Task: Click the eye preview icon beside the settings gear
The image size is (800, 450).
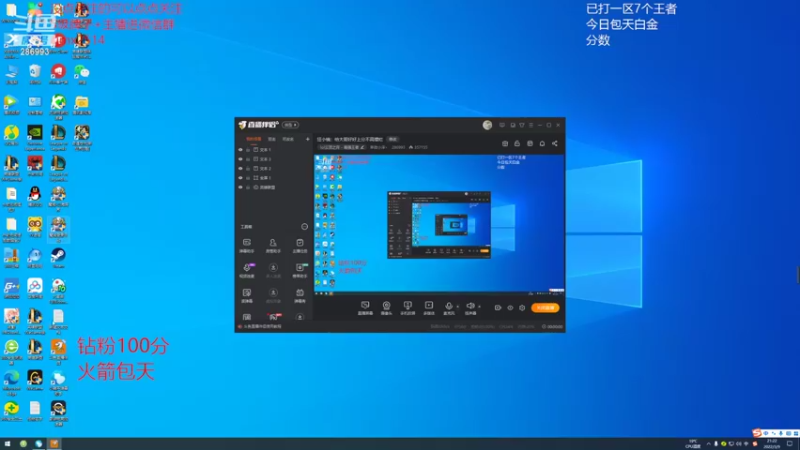Action: [510, 308]
